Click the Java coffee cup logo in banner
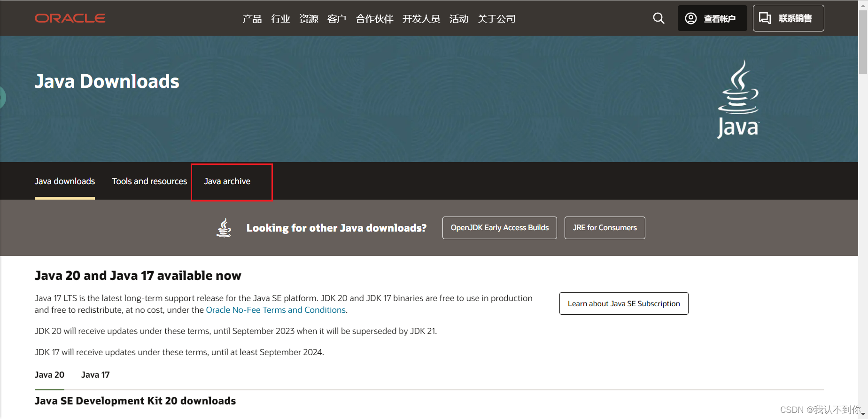Screen dimensions: 868x419 point(738,99)
